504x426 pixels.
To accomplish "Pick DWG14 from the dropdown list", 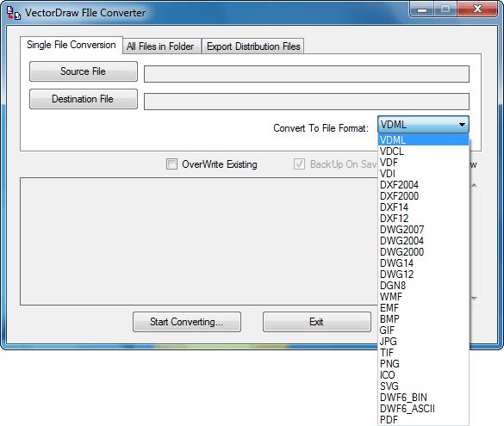I will 423,263.
